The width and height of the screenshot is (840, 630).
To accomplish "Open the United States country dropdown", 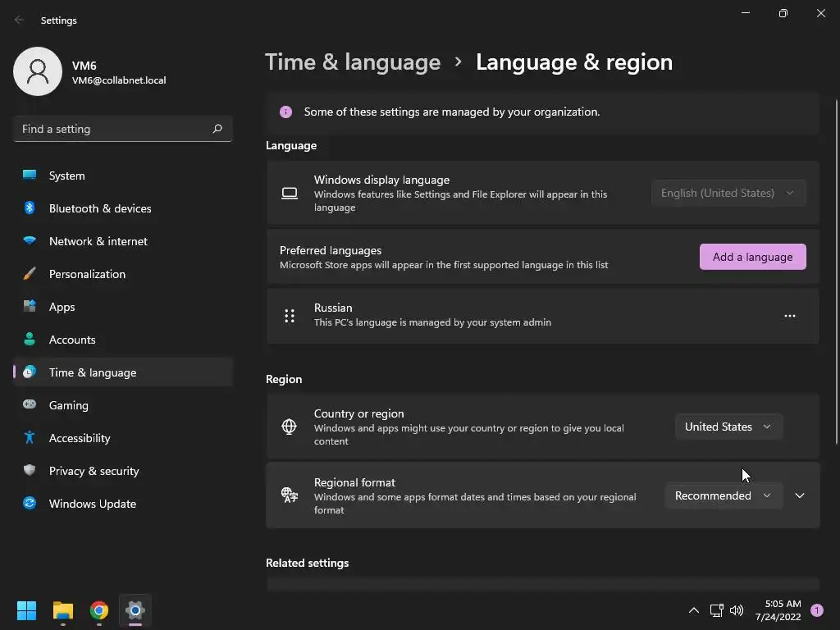I will coord(728,427).
